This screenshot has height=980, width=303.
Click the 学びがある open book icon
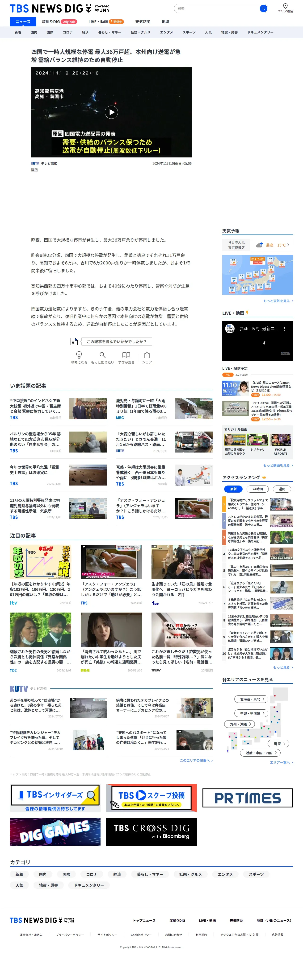coord(126,354)
